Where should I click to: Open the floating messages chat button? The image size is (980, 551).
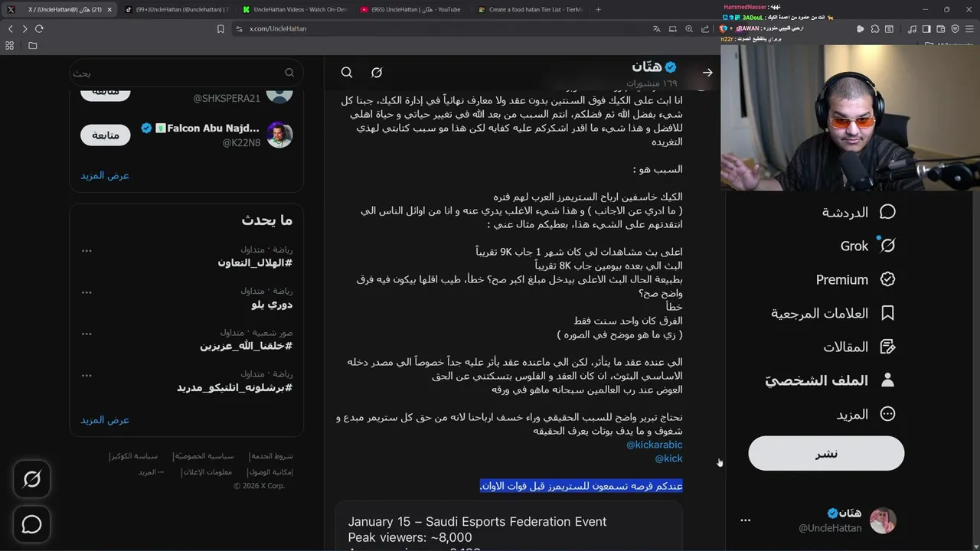pyautogui.click(x=32, y=524)
